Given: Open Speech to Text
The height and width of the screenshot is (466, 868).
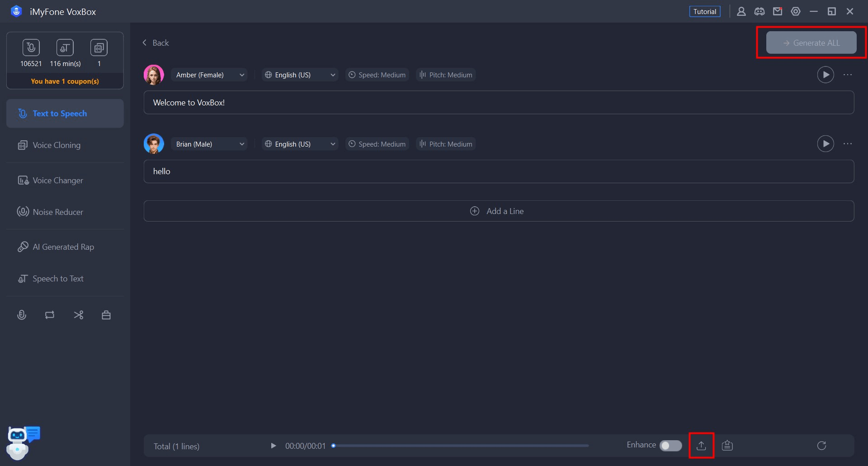Looking at the screenshot, I should pyautogui.click(x=65, y=279).
